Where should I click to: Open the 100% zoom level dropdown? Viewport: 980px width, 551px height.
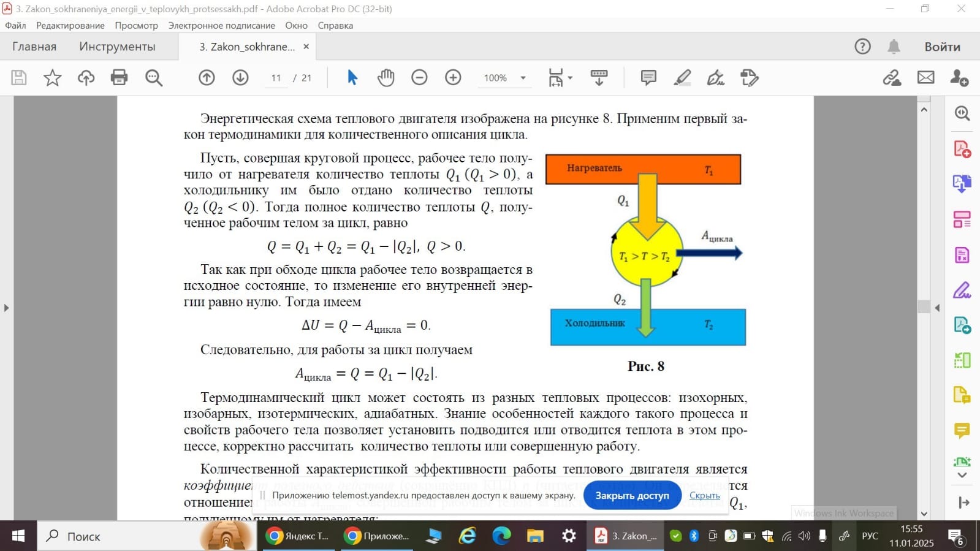pyautogui.click(x=523, y=78)
